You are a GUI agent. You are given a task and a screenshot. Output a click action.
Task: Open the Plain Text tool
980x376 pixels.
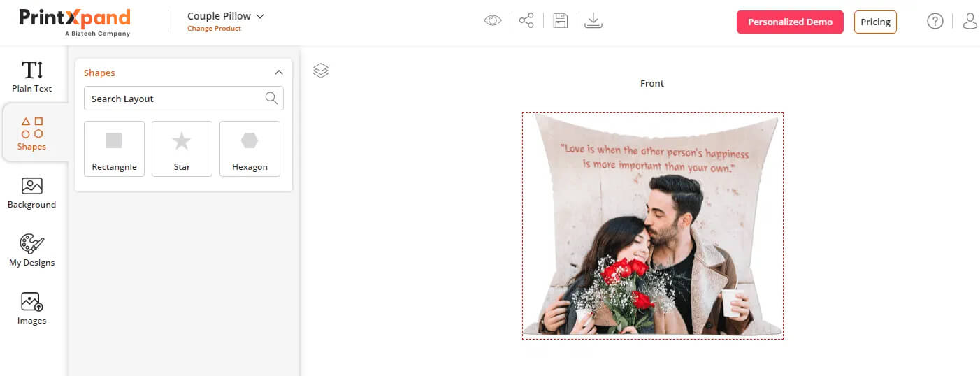[x=32, y=77]
